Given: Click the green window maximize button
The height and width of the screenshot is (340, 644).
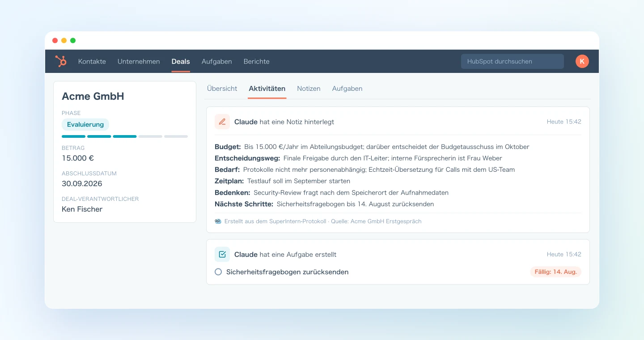Looking at the screenshot, I should (73, 40).
